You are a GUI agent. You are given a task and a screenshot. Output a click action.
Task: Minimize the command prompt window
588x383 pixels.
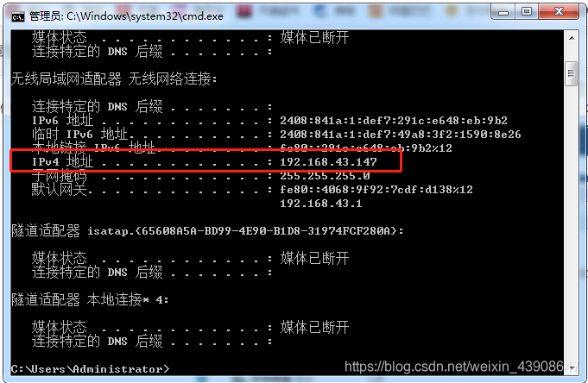pos(503,12)
